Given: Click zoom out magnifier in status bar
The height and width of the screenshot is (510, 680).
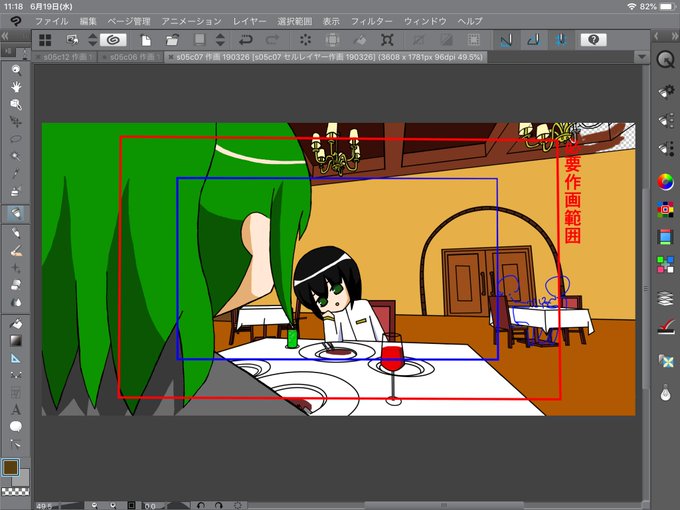Looking at the screenshot, I should (x=94, y=505).
